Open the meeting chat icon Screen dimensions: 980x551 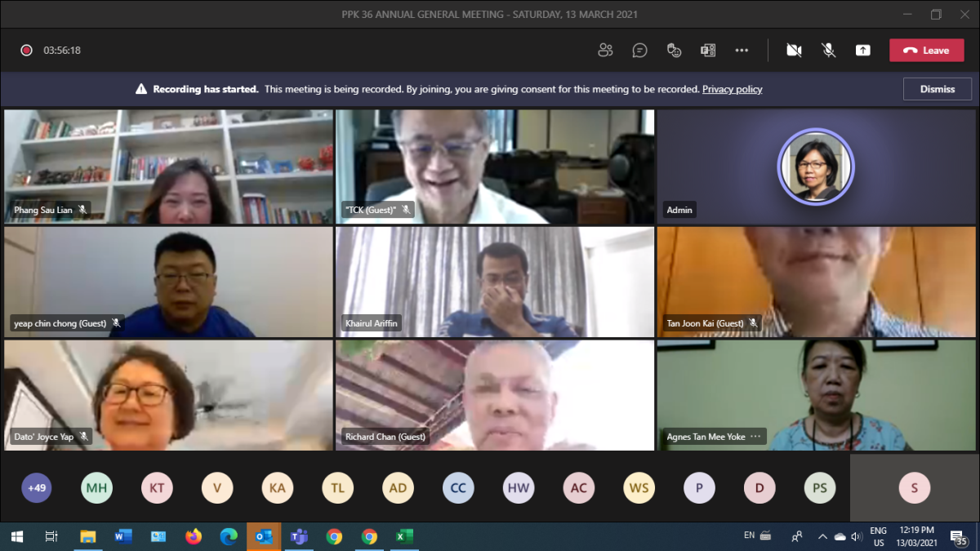(x=639, y=50)
